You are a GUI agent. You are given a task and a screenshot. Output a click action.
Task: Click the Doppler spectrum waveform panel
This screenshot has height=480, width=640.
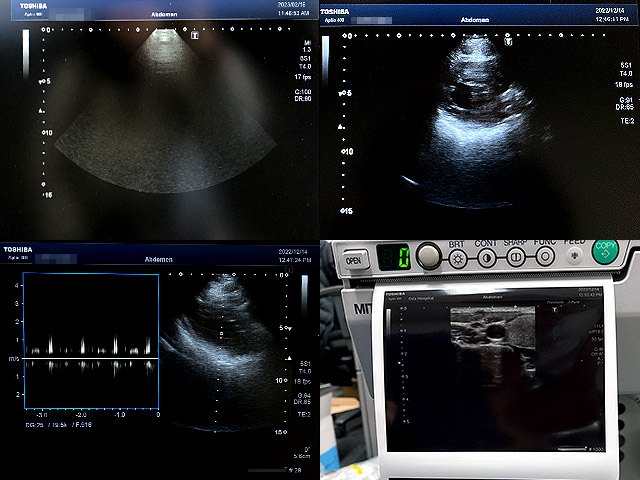click(91, 341)
